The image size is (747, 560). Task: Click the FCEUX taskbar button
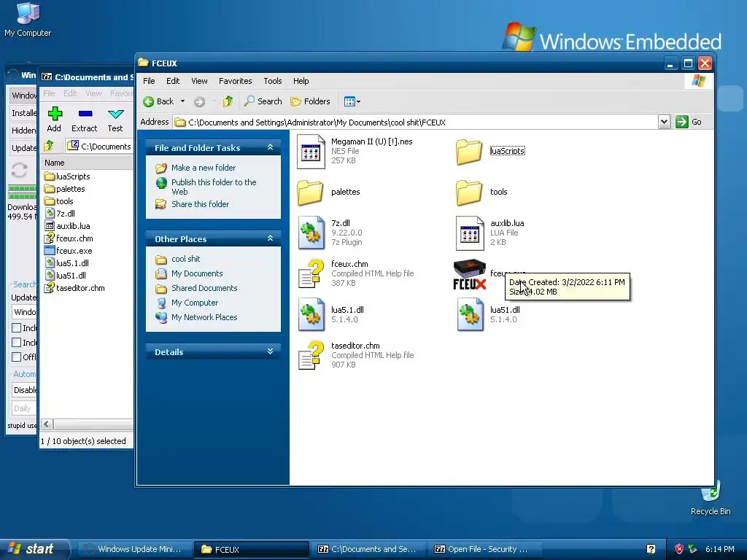pyautogui.click(x=251, y=549)
